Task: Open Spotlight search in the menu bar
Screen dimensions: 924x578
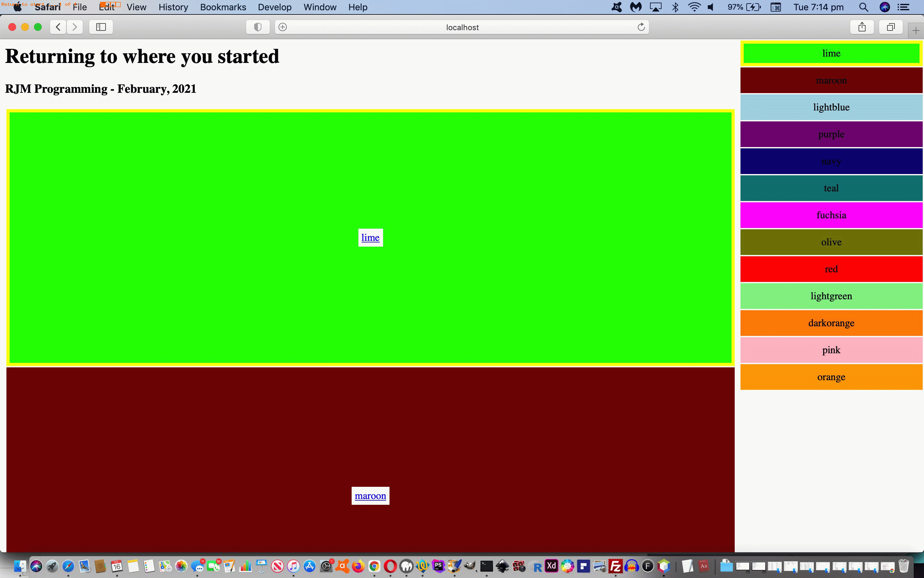Action: coord(863,7)
